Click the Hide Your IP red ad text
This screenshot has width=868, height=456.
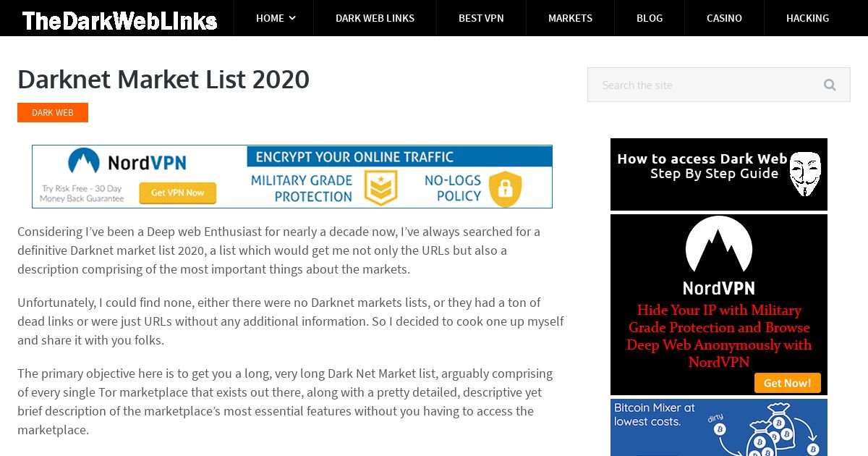(718, 336)
